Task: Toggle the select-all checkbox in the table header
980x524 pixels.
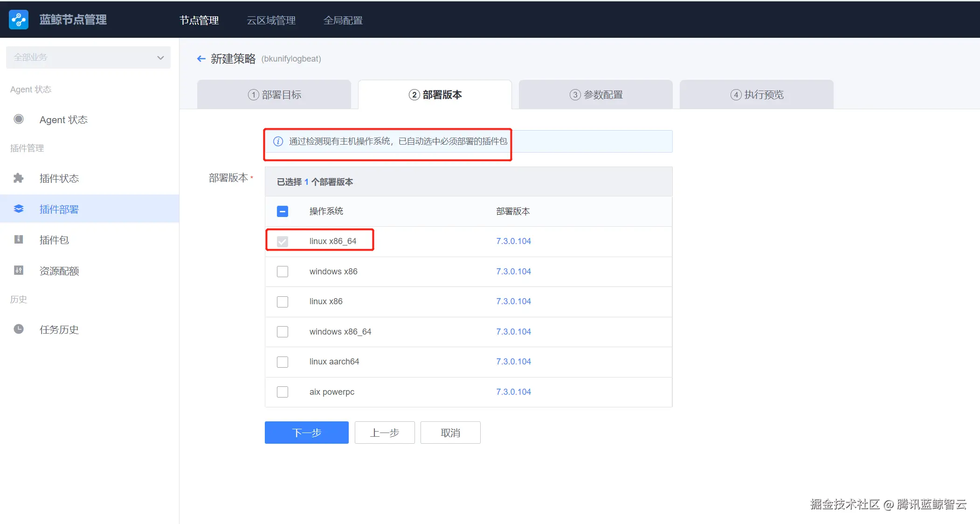Action: (283, 211)
